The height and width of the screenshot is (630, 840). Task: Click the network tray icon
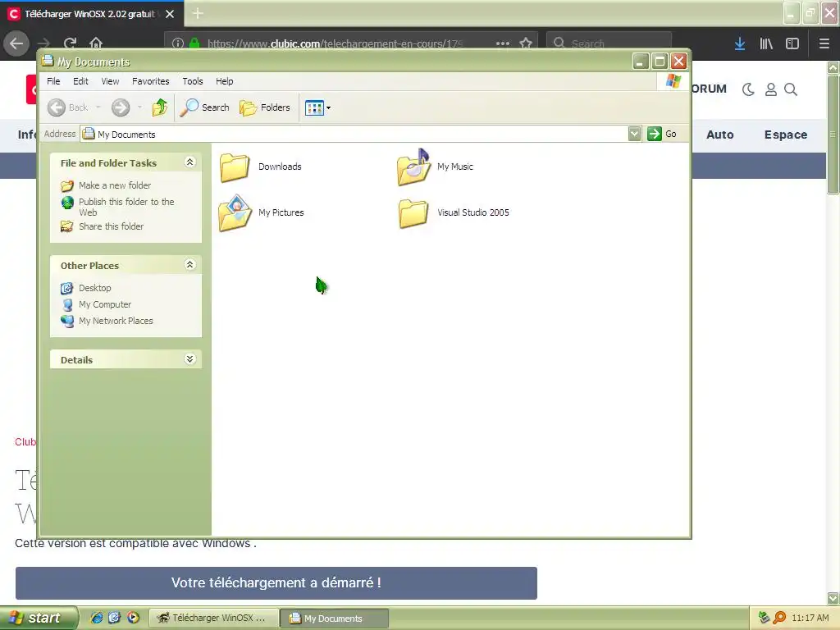[x=764, y=618]
